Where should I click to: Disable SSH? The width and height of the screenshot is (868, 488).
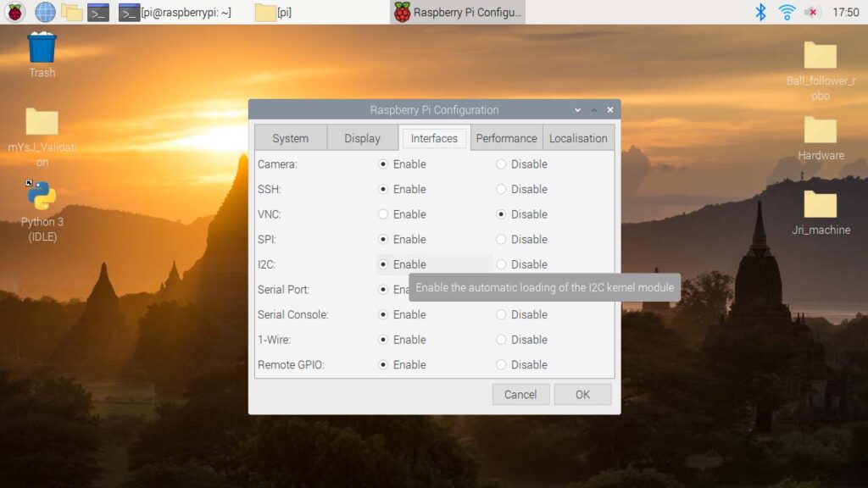[501, 189]
